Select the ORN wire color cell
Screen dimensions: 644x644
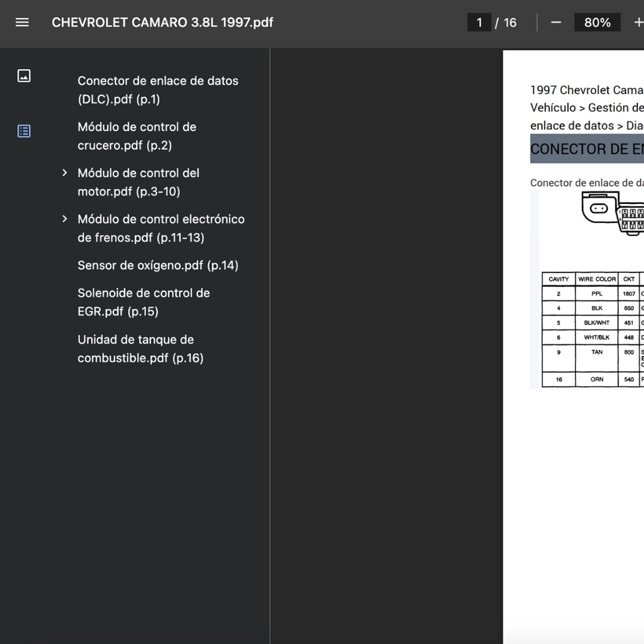597,379
